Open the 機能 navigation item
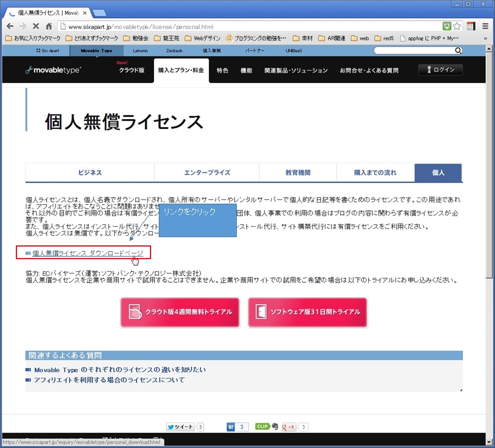The width and height of the screenshot is (495, 448). pos(246,70)
